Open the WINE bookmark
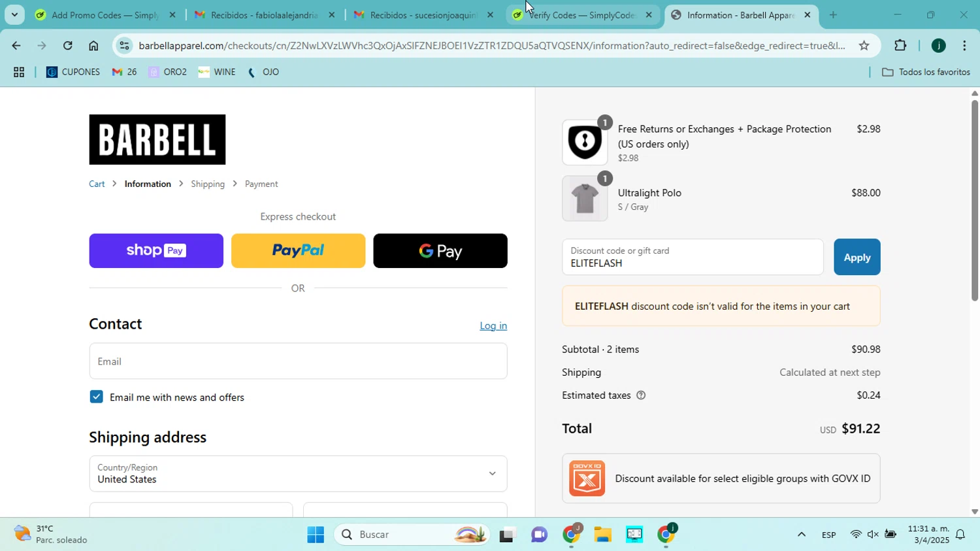This screenshot has width=980, height=551. pos(217,73)
